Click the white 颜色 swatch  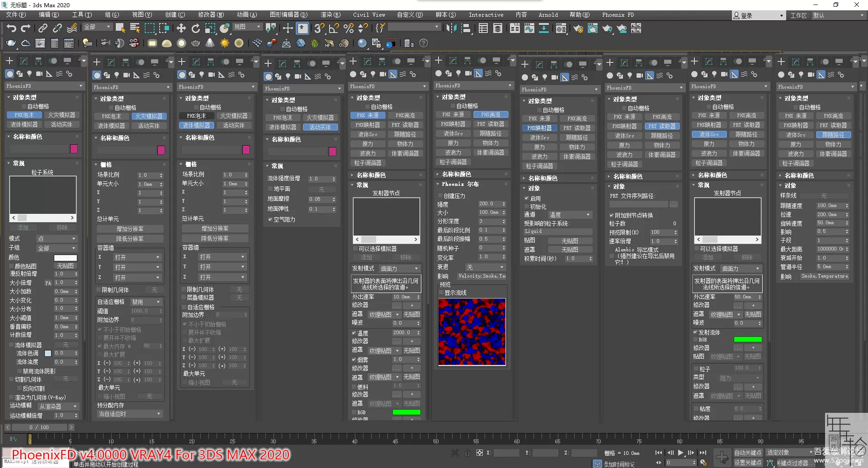(x=66, y=258)
